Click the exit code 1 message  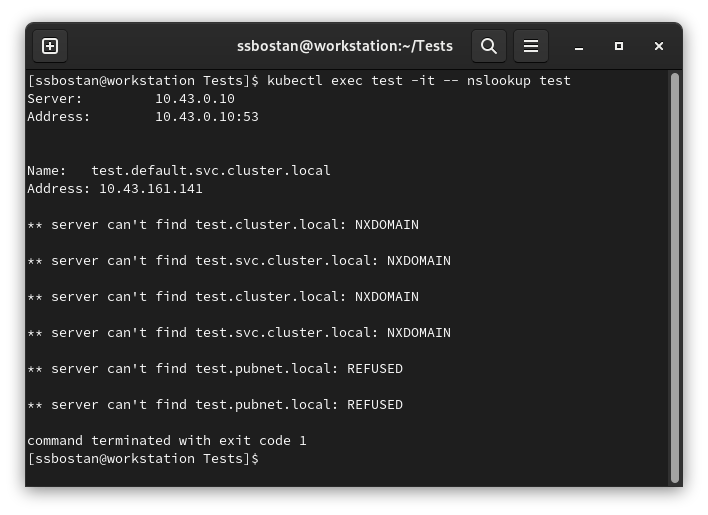coord(167,441)
